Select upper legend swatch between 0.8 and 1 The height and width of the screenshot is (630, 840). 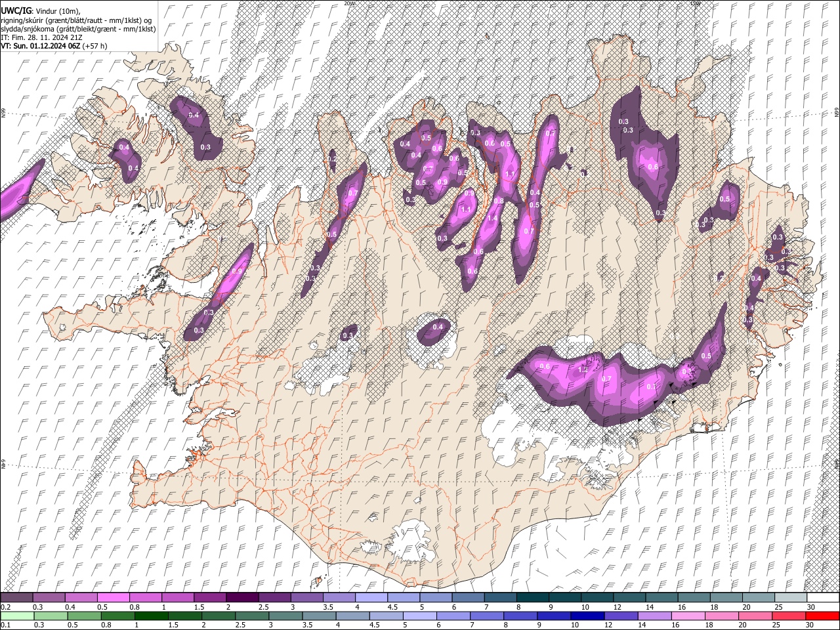click(146, 597)
